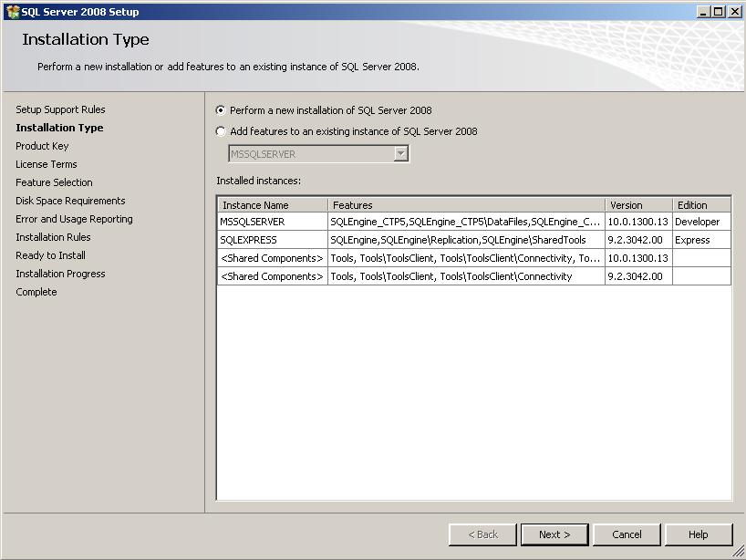The height and width of the screenshot is (560, 746).
Task: Click the SQL Server setup icon in title bar
Action: coord(9,11)
